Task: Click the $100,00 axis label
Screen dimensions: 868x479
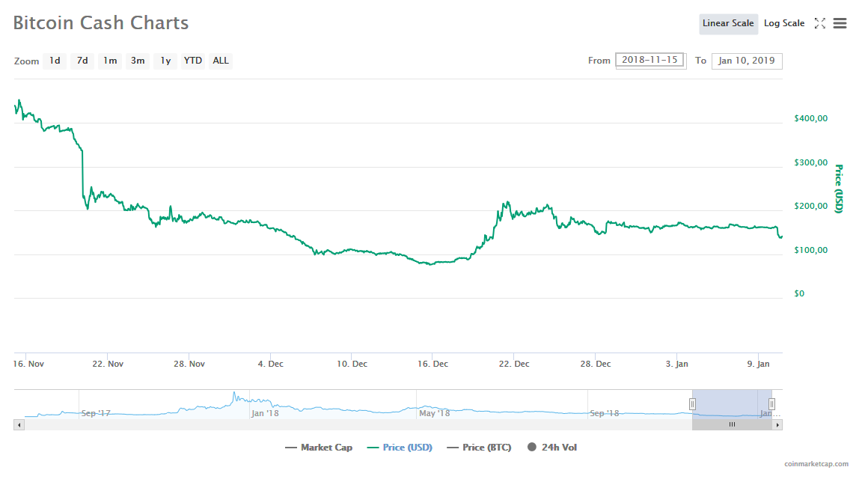Action: pyautogui.click(x=811, y=250)
